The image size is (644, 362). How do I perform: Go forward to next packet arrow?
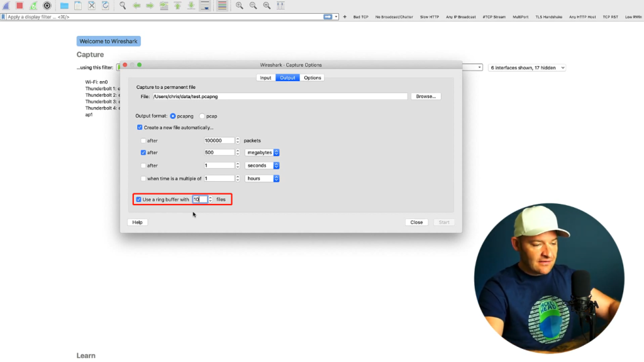150,5
